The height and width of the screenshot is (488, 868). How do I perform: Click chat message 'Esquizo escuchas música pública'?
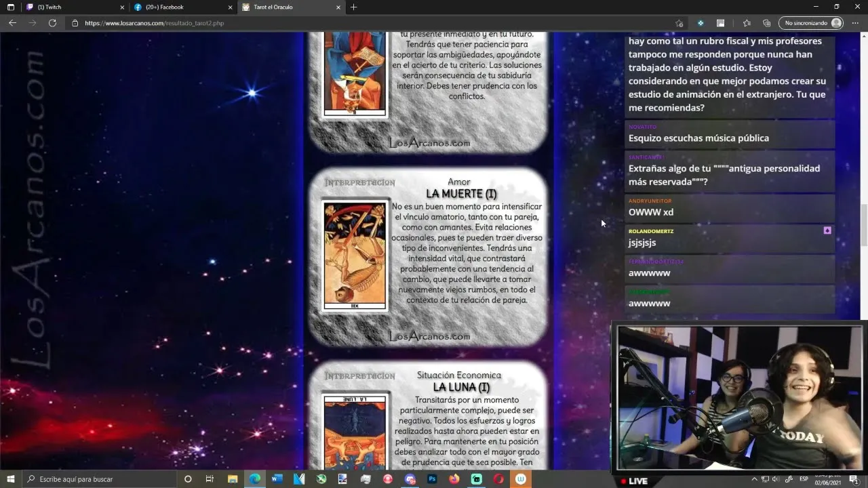point(698,138)
